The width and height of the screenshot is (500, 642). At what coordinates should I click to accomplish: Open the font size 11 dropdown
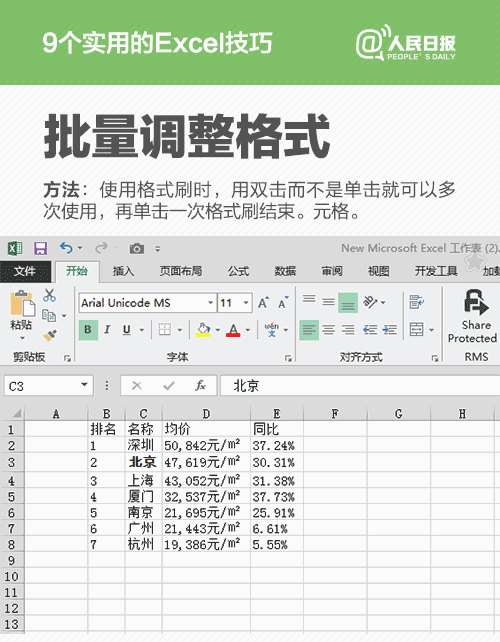(x=246, y=303)
